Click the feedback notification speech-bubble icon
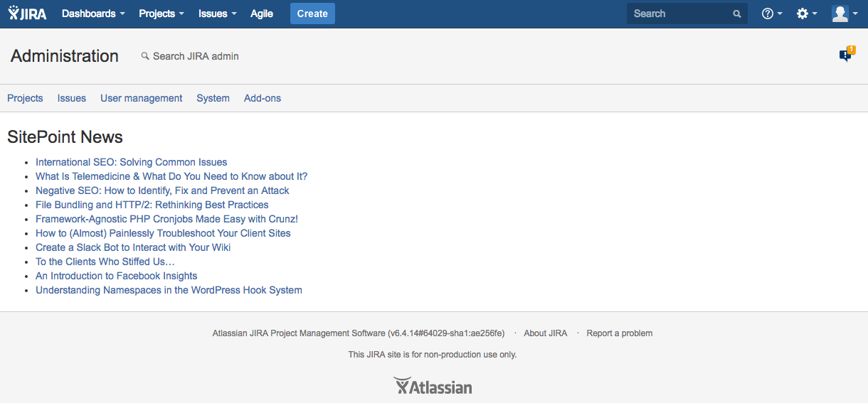868x403 pixels. coord(846,55)
